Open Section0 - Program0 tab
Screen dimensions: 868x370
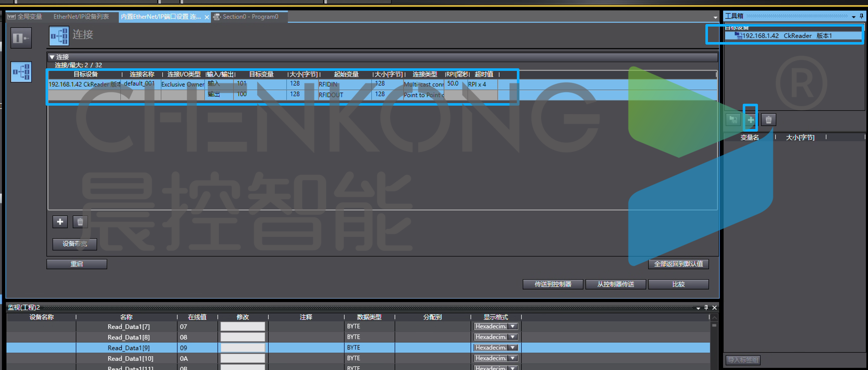250,16
